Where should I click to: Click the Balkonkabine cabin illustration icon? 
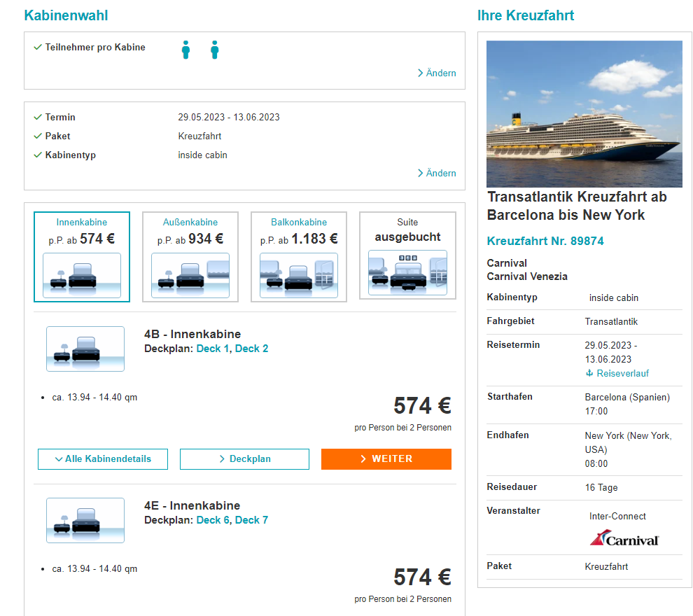point(299,275)
